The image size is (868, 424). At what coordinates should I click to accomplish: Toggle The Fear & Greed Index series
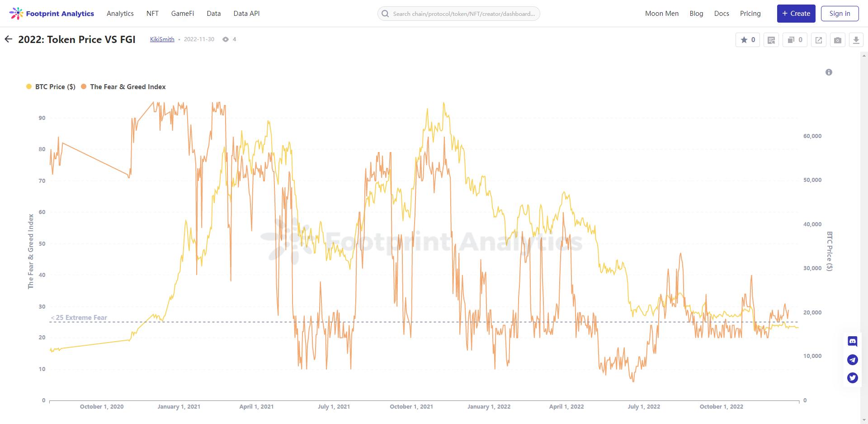tap(123, 87)
